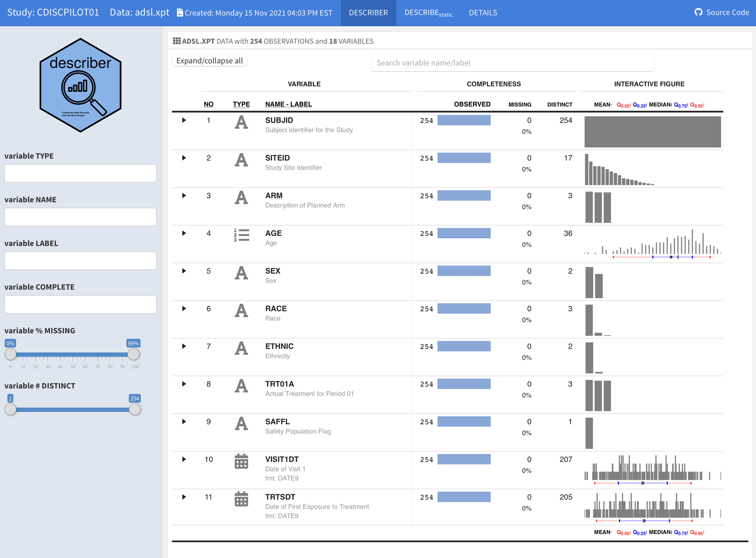
Task: Click the describer hexagon logo
Action: point(80,85)
